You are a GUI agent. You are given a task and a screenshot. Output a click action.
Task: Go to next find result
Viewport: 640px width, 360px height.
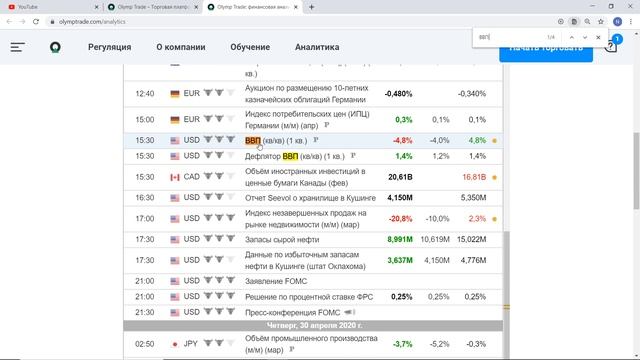click(585, 37)
